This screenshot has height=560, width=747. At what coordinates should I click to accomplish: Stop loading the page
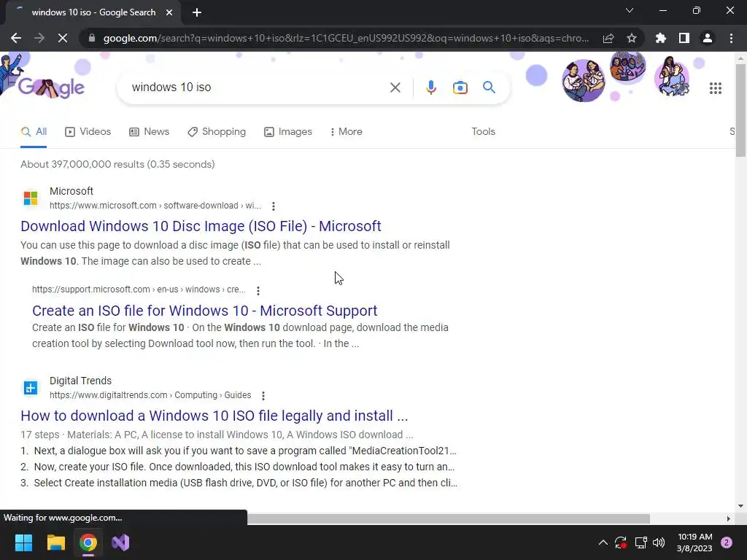(63, 38)
